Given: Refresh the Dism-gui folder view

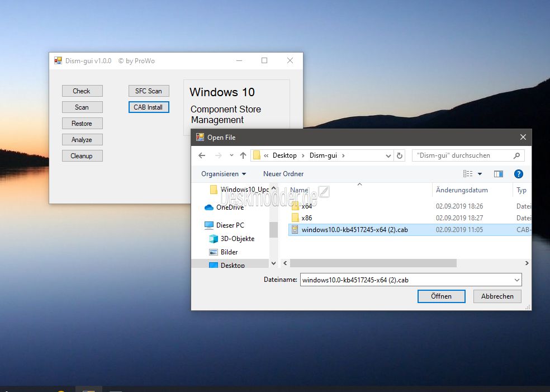Looking at the screenshot, I should point(400,155).
